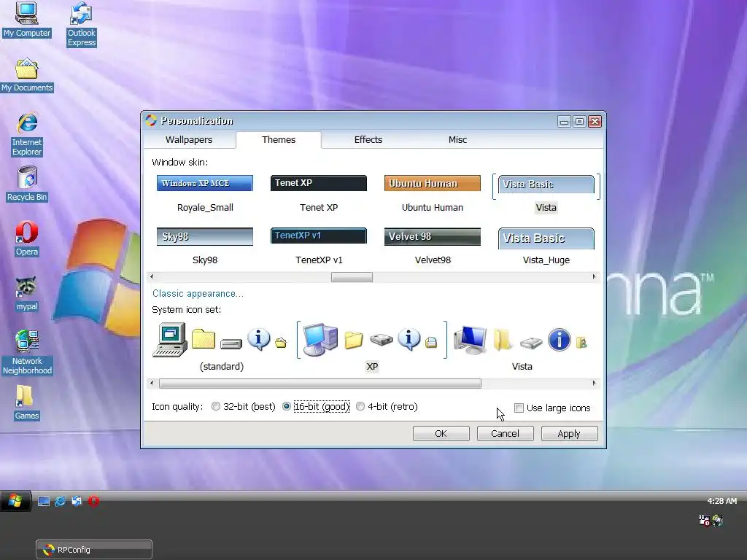Click the Cancel button
This screenshot has width=747, height=560.
click(505, 433)
